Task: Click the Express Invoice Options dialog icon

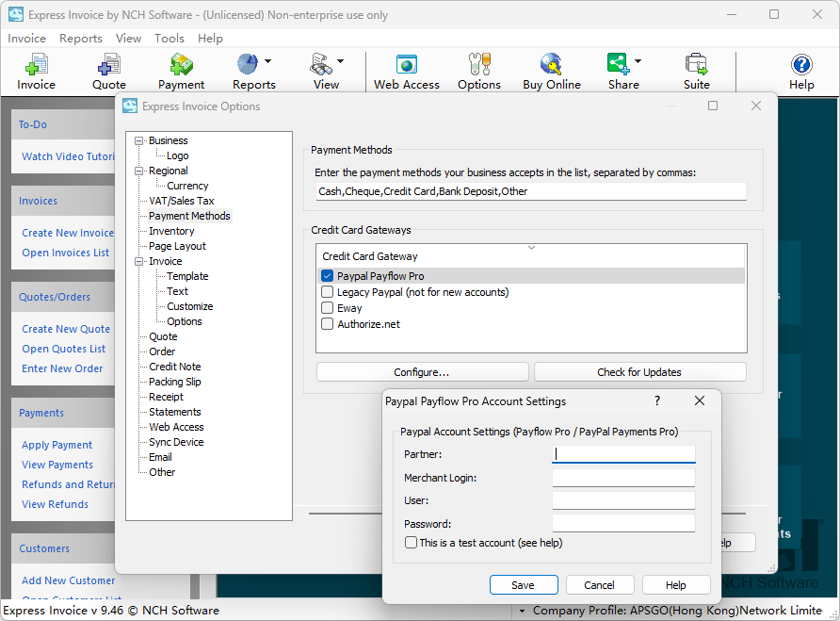Action: click(130, 106)
